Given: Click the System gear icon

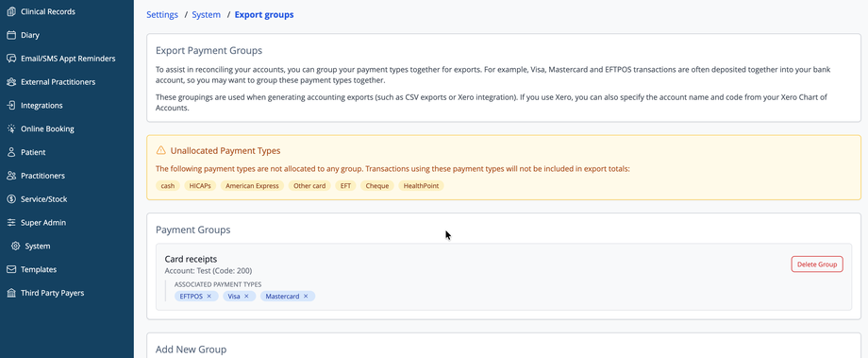Looking at the screenshot, I should [x=15, y=246].
